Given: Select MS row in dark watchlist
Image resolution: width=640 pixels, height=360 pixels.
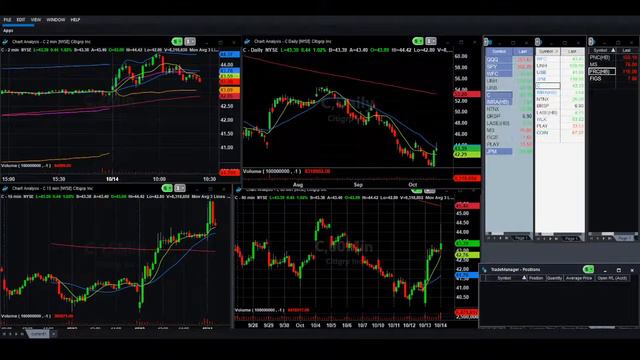Looking at the screenshot, I should tap(613, 64).
